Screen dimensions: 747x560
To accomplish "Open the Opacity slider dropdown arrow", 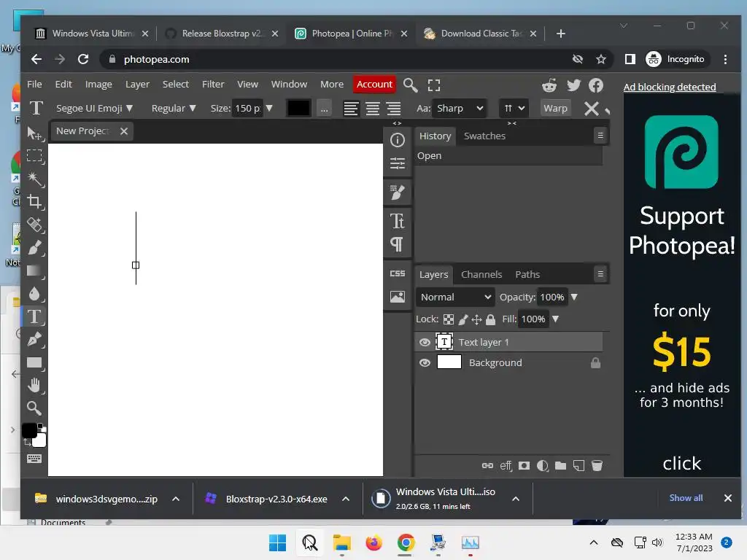I will coord(574,297).
